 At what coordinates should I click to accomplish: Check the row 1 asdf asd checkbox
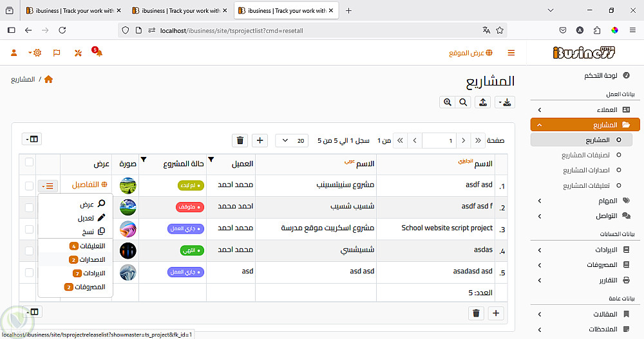(x=29, y=186)
